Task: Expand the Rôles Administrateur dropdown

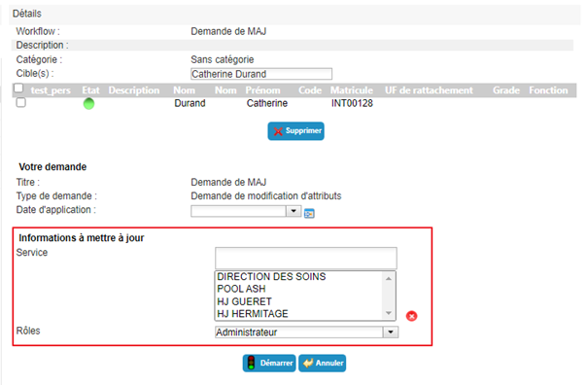Action: click(391, 332)
